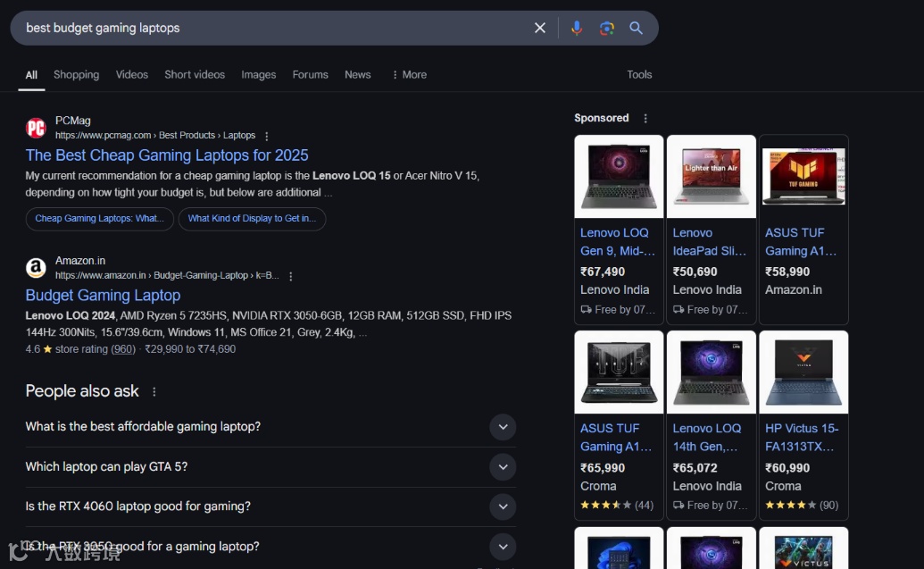
Task: Switch to the Shopping tab
Action: click(77, 75)
